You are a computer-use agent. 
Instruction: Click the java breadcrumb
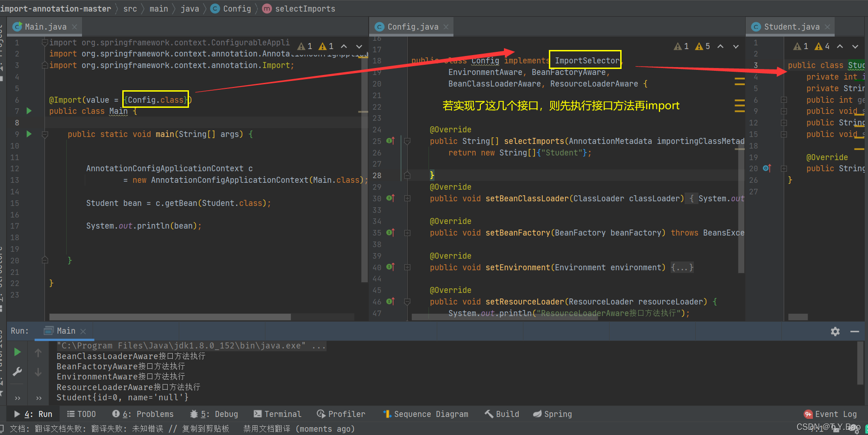coord(189,9)
